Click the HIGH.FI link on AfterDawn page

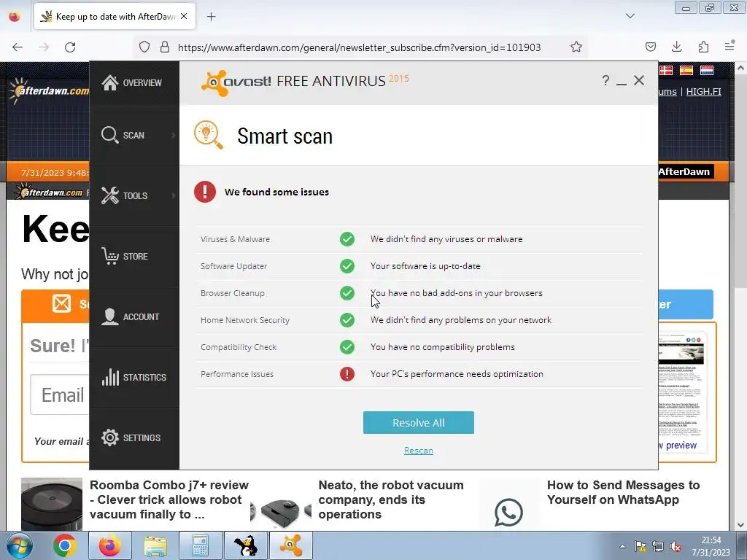tap(704, 91)
